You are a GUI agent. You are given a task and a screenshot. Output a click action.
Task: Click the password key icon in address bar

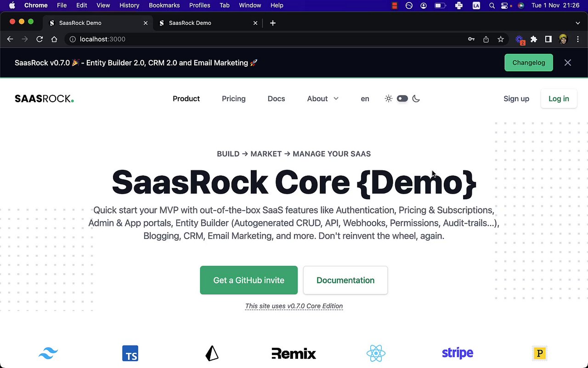coord(471,39)
